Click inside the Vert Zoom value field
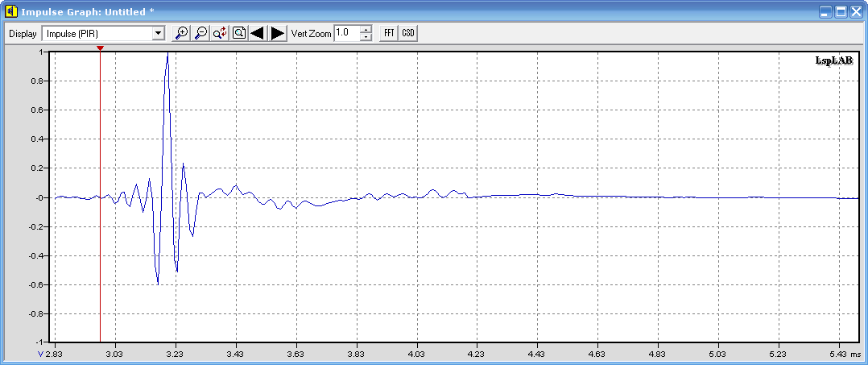 pos(346,33)
